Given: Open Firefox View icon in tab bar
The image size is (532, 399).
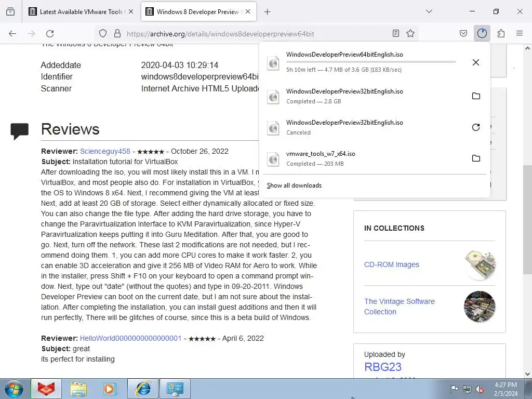Looking at the screenshot, I should pyautogui.click(x=10, y=11).
